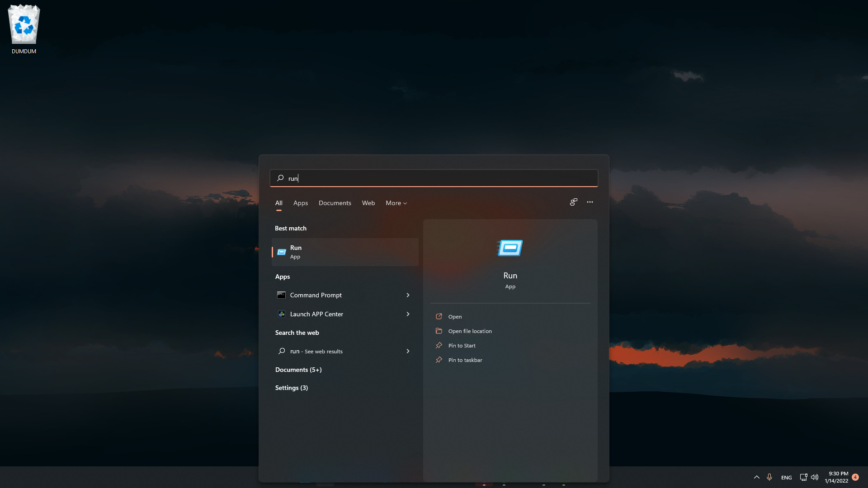Viewport: 868px width, 488px height.
Task: Click the web search magnifier icon beside 'run'
Action: click(282, 351)
